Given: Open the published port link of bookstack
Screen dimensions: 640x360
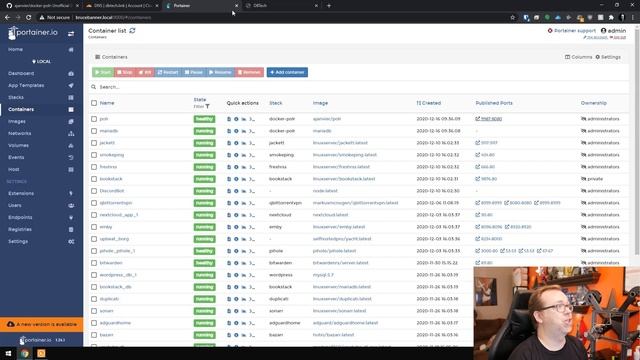Looking at the screenshot, I should tap(486, 179).
